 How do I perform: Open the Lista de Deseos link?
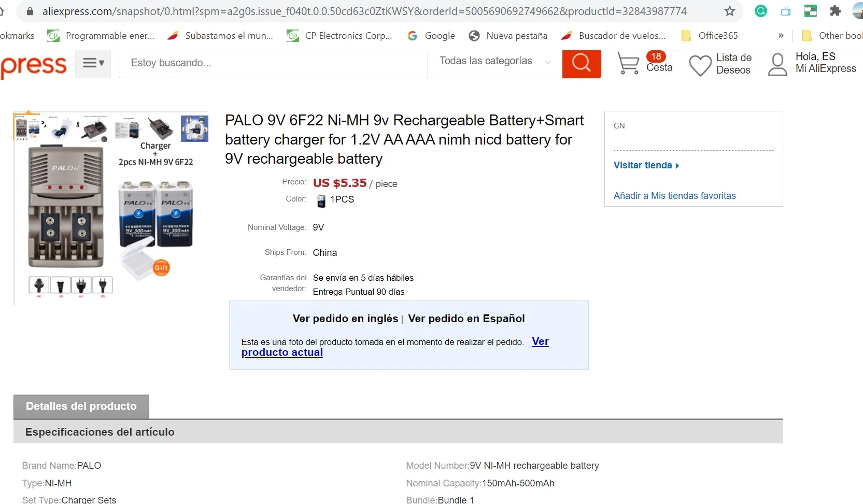click(733, 64)
